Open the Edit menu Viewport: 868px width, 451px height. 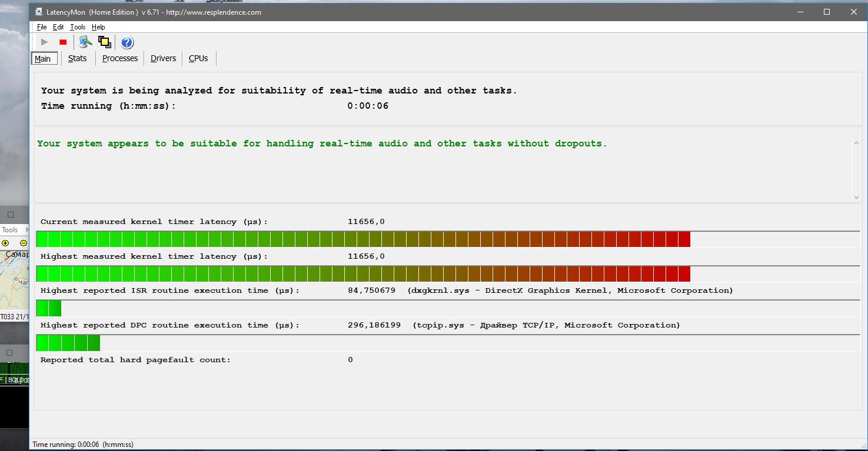58,27
